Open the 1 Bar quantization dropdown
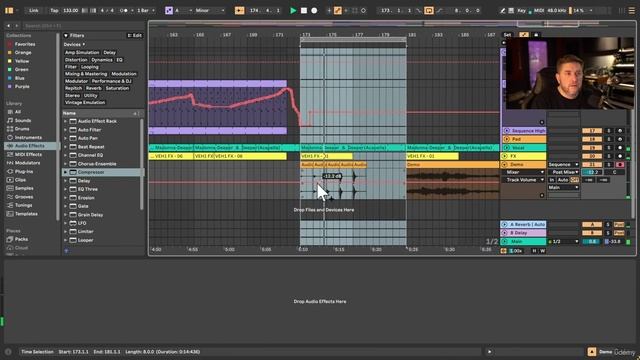The height and width of the screenshot is (360, 640). tap(146, 11)
